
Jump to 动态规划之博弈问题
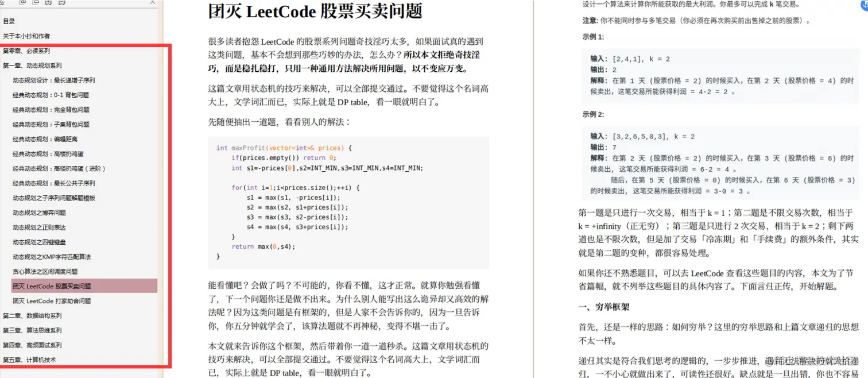[x=40, y=213]
